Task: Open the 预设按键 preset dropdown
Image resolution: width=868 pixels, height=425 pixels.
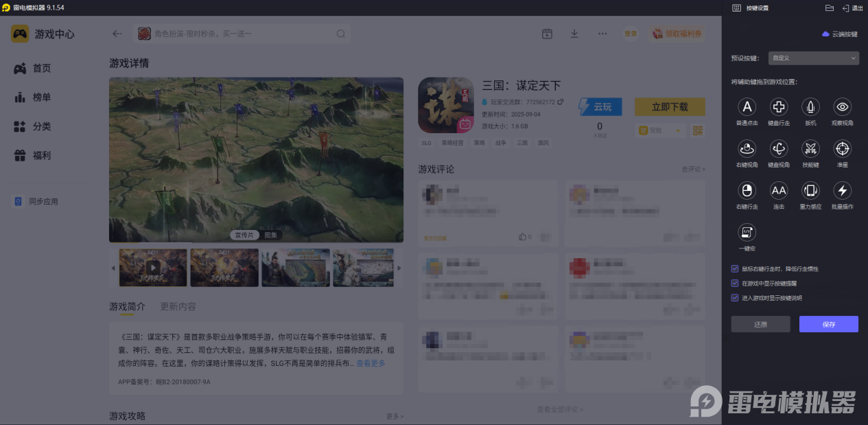Action: pos(814,58)
